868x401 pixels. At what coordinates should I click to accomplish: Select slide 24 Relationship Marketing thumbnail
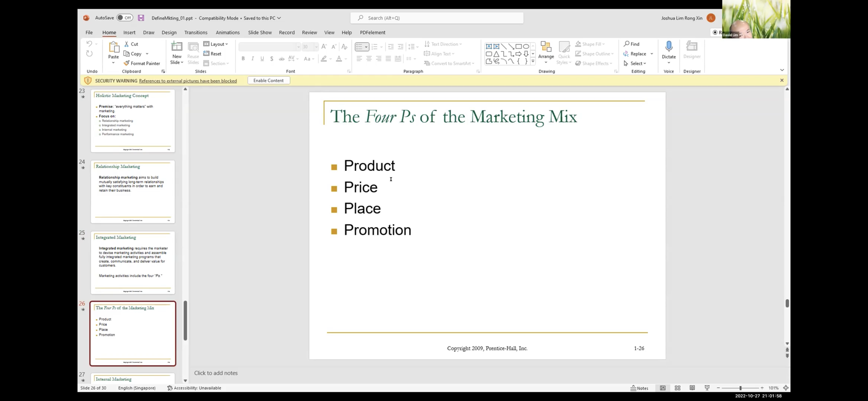(133, 192)
